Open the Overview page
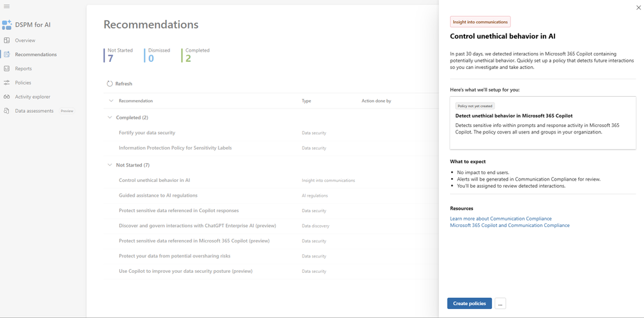644x318 pixels. (x=25, y=40)
